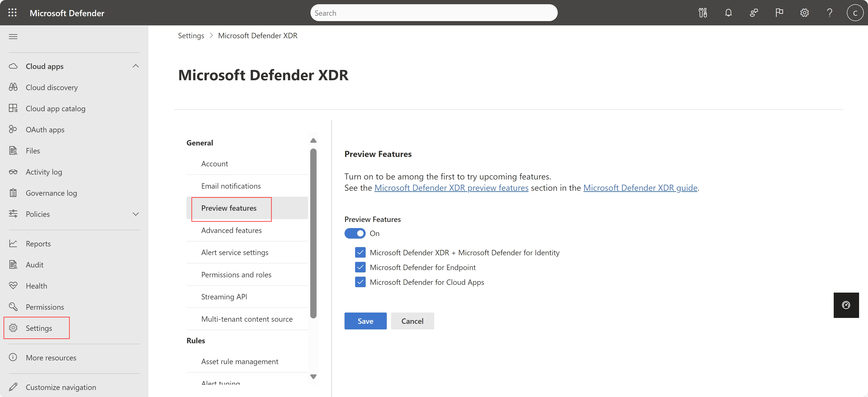Open the Health monitoring section
The height and width of the screenshot is (397, 868).
pyautogui.click(x=36, y=286)
